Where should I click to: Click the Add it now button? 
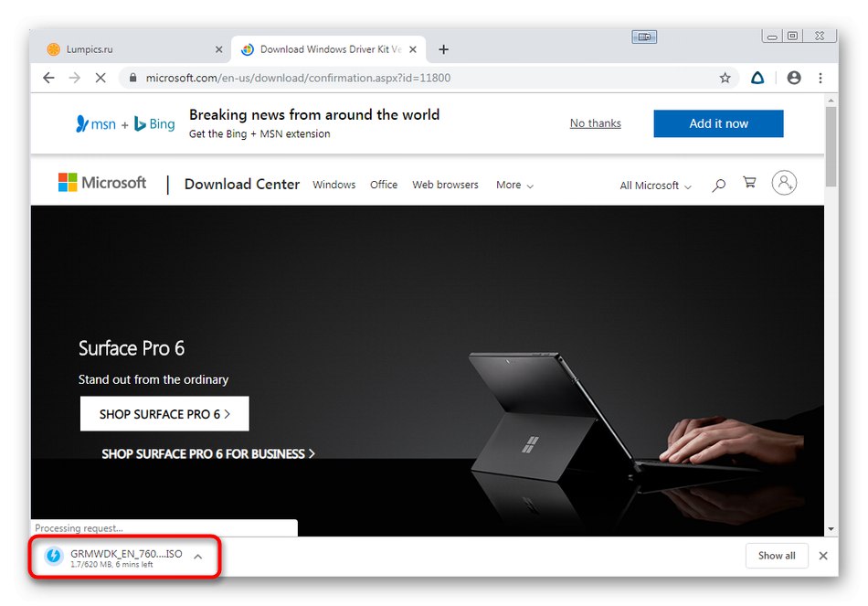pos(718,123)
